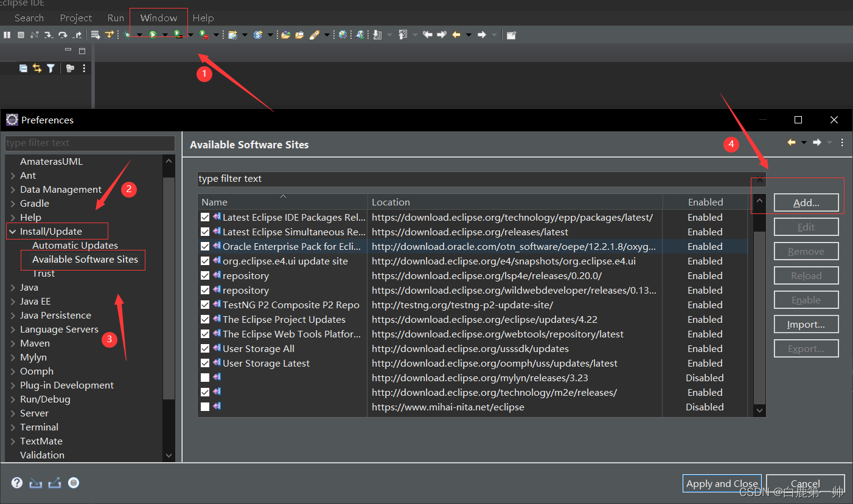Collapse the Install/Update tree node

pos(13,232)
